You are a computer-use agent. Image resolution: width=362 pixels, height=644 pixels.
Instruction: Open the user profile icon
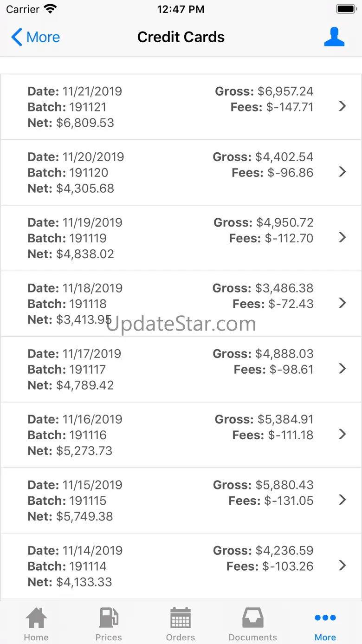[x=334, y=37]
